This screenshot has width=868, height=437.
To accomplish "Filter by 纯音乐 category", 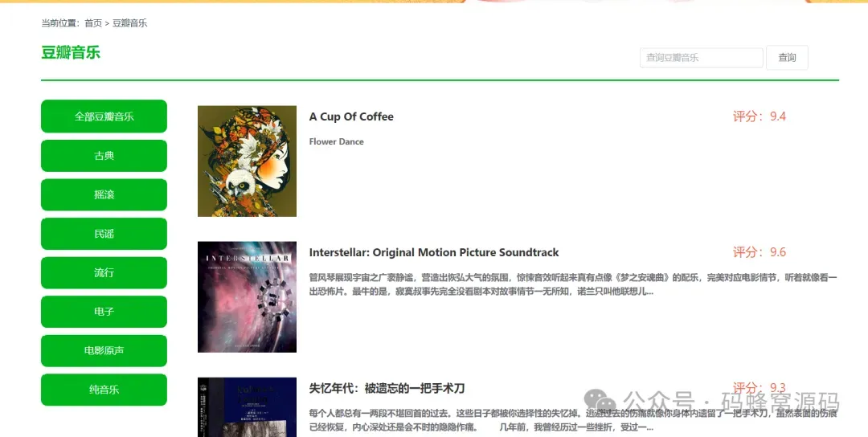I will point(104,390).
